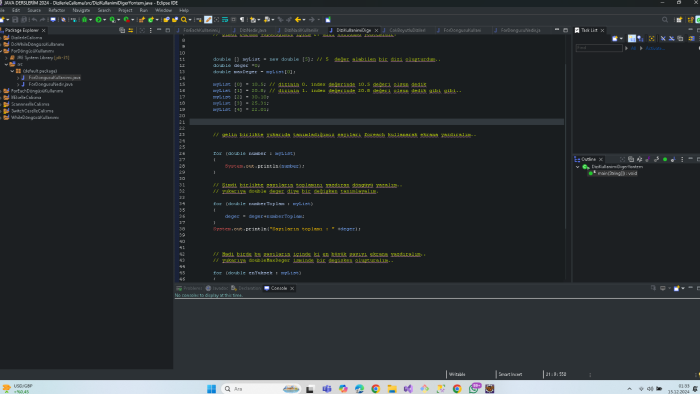The width and height of the screenshot is (700, 394).
Task: Open the Navigate menu
Action: [x=81, y=10]
